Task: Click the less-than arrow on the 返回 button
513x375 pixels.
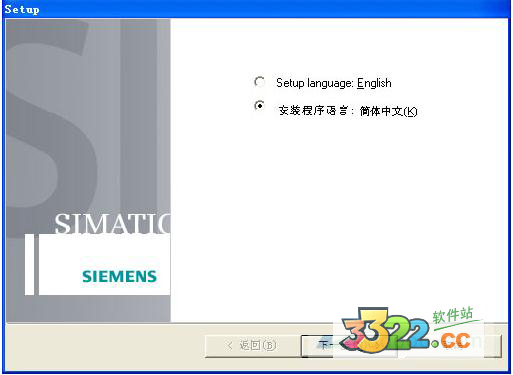Action: click(x=229, y=346)
